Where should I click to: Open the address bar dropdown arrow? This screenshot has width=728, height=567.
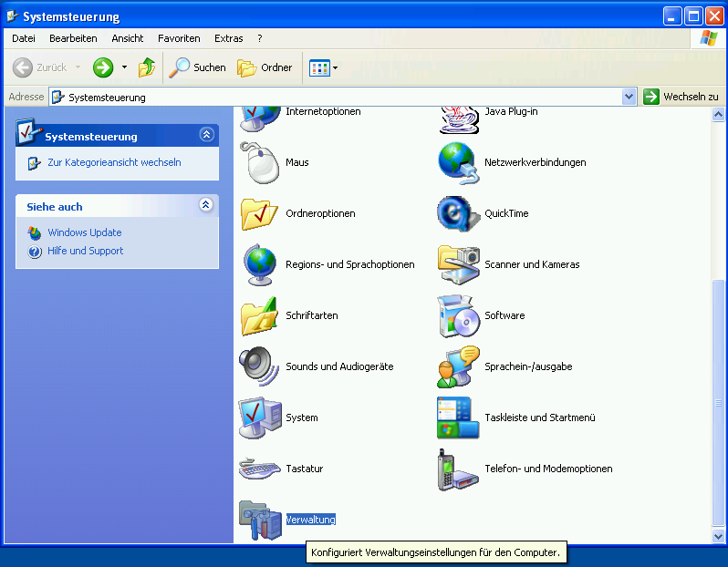pos(629,97)
